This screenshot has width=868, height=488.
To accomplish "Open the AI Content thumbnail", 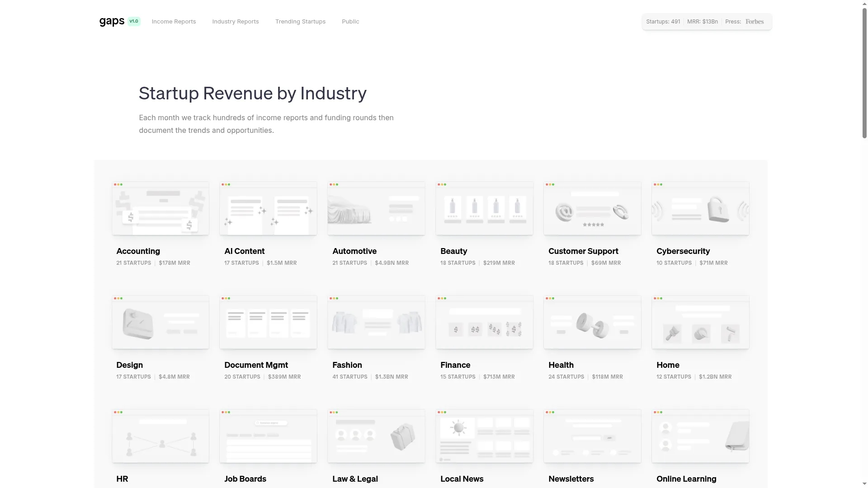I will tap(268, 208).
